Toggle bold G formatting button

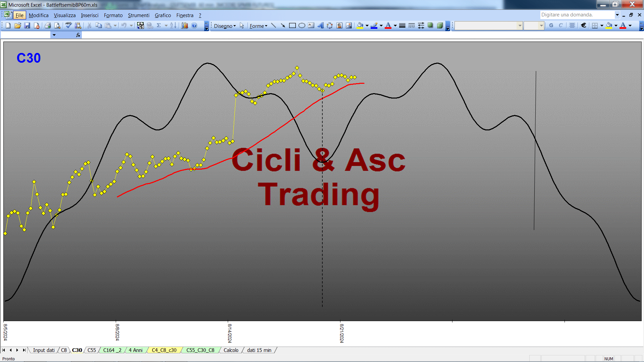551,25
